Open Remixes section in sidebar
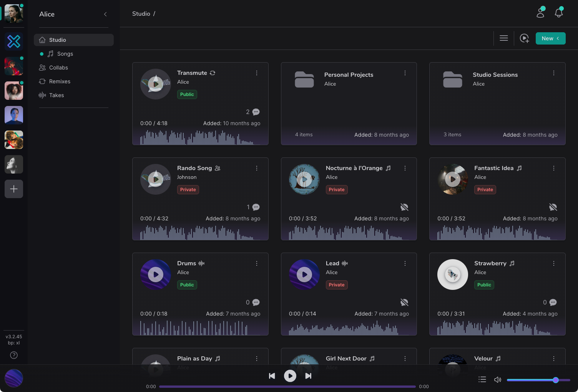 tap(60, 81)
